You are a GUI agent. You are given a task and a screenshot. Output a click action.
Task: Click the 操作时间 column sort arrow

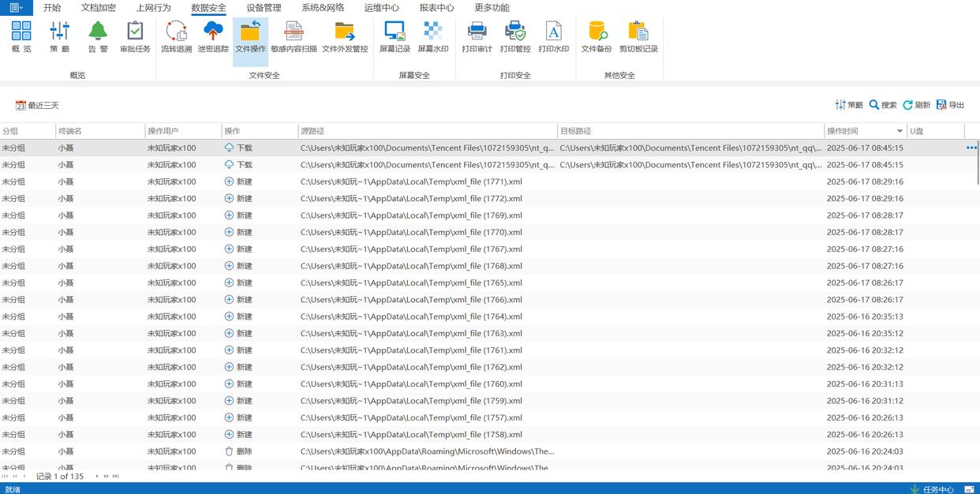pos(900,131)
